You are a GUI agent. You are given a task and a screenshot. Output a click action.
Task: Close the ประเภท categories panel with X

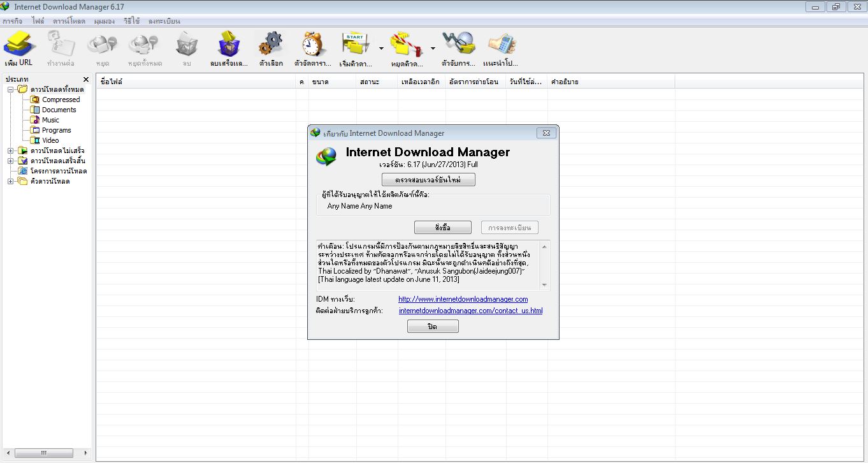click(x=86, y=80)
